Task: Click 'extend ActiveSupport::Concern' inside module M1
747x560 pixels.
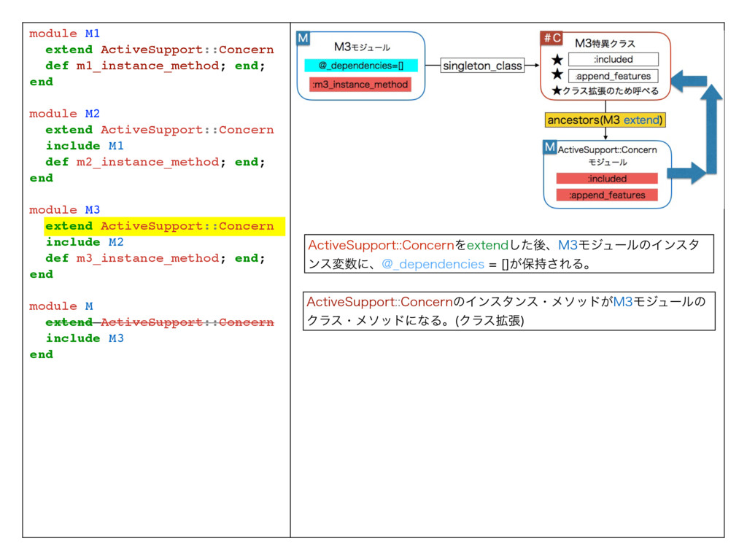Action: click(160, 50)
